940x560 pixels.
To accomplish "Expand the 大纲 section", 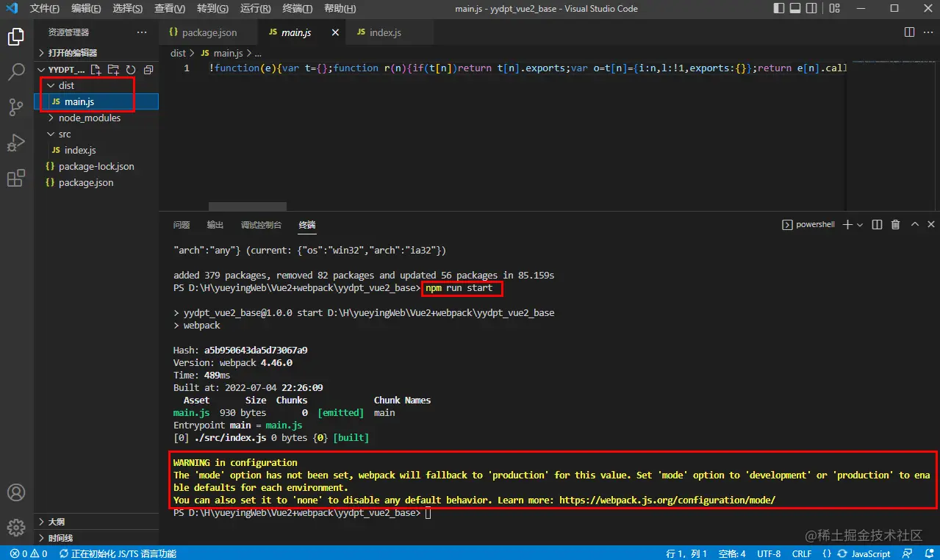I will [96, 523].
